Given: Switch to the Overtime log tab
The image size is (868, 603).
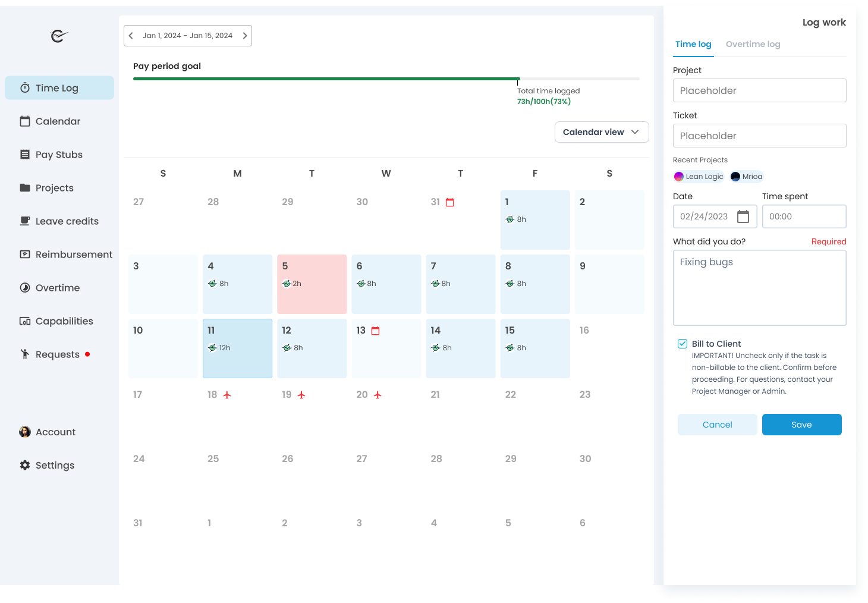Looking at the screenshot, I should 753,44.
